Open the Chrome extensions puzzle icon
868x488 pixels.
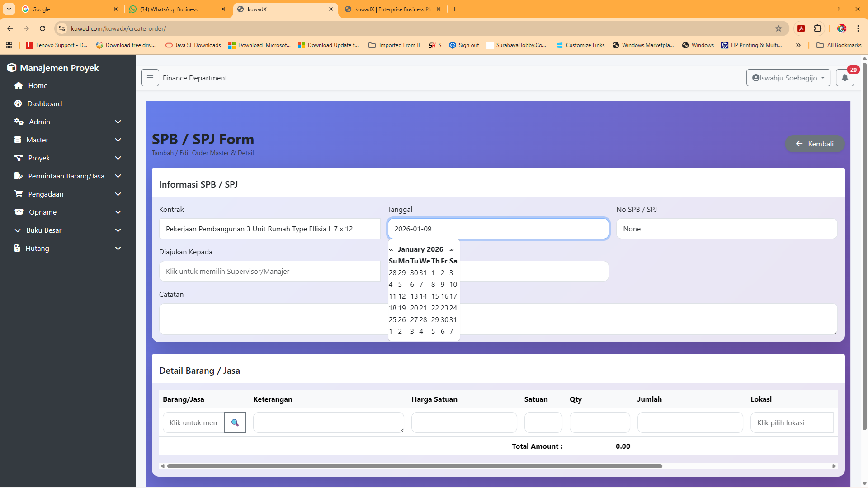[x=817, y=28]
